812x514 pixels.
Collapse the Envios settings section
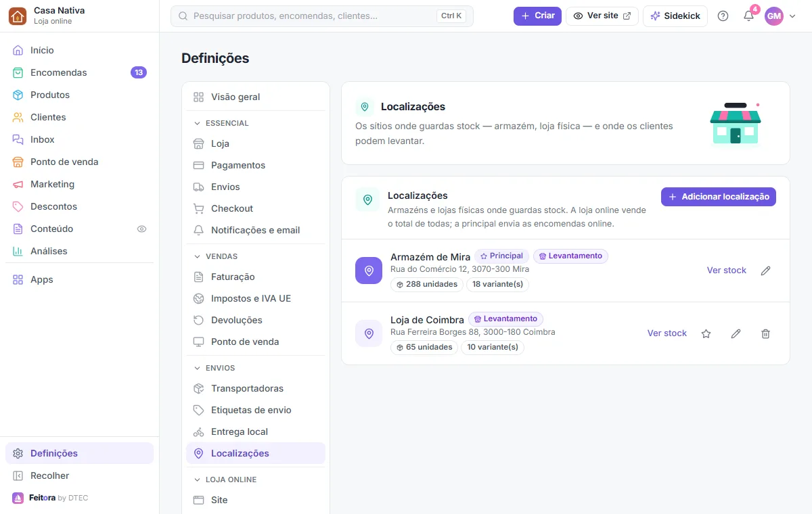[215, 368]
